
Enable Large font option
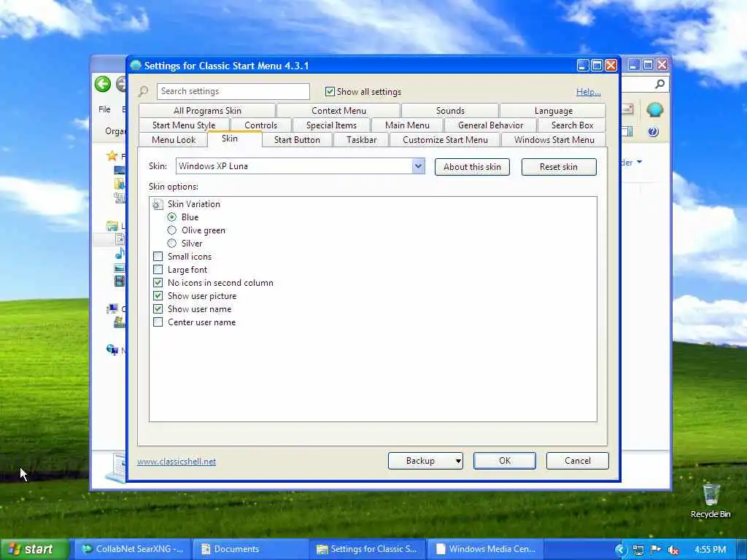[x=158, y=270]
